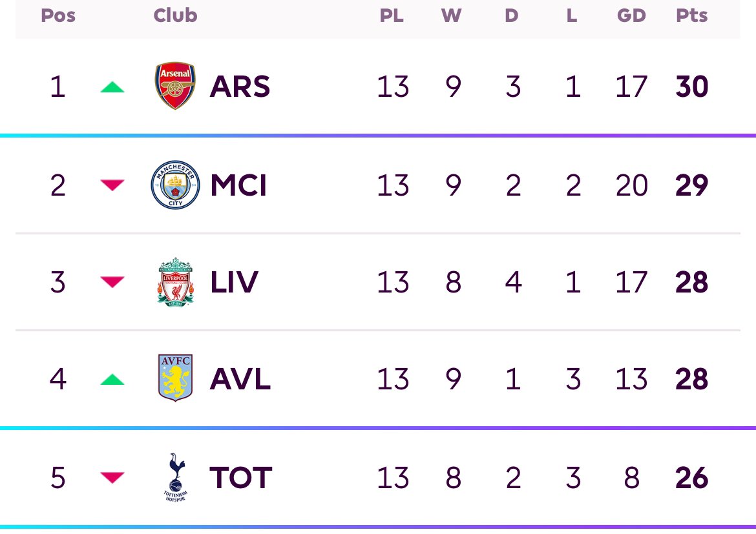
Task: Click the Aston Villa club crest
Action: [176, 378]
